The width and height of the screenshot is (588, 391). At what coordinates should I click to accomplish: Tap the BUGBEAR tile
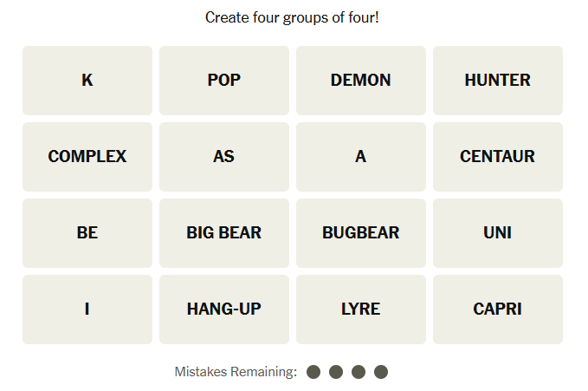pos(361,233)
